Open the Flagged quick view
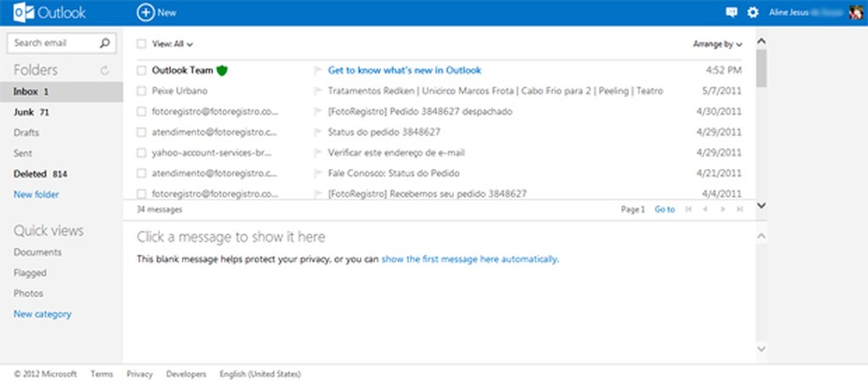This screenshot has width=868, height=381. point(30,273)
